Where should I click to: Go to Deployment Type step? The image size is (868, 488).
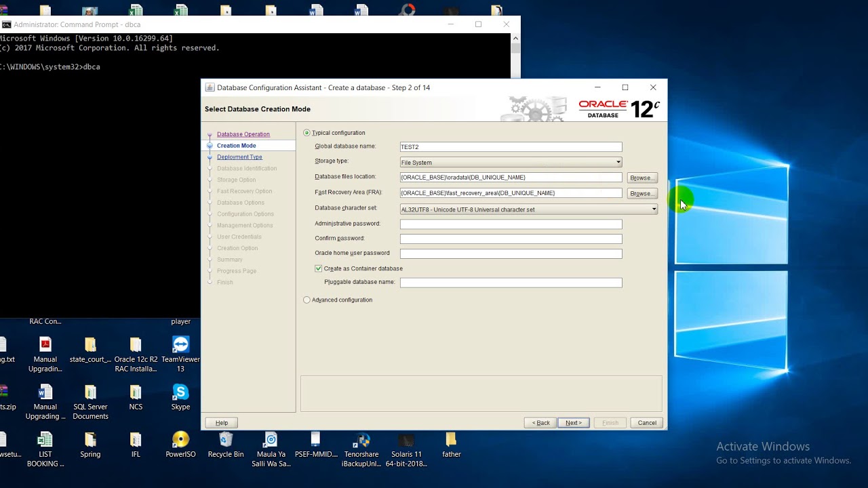[239, 157]
